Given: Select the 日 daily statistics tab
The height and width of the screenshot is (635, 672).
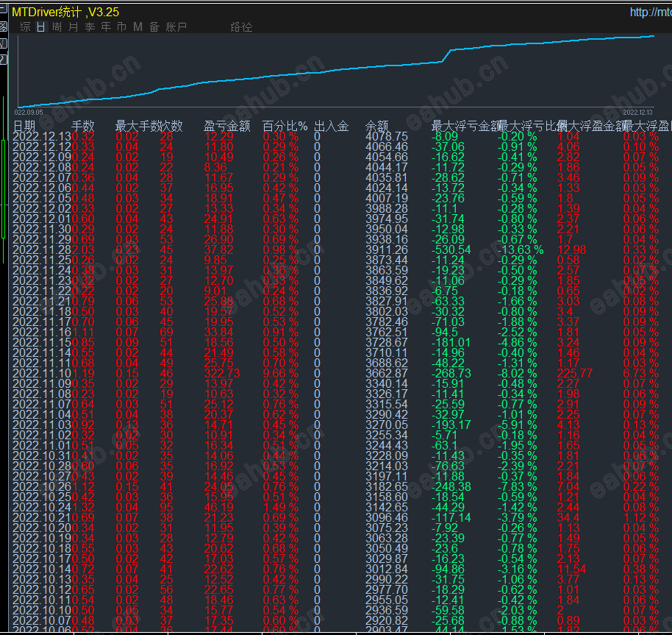Looking at the screenshot, I should [41, 27].
